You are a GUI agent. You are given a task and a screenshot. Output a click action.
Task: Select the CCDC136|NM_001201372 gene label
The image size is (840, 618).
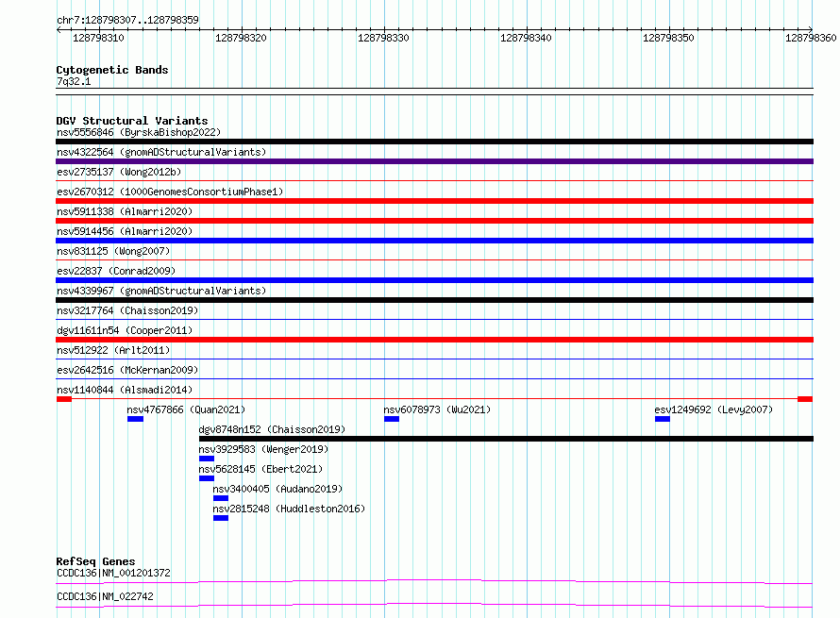(113, 573)
